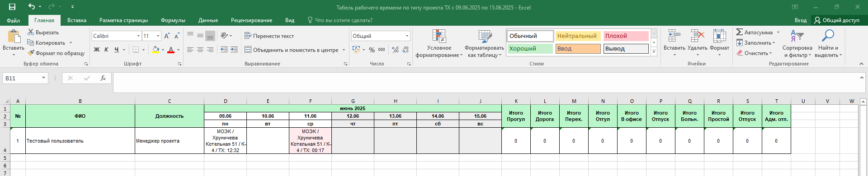Open the font size dropdown
The image size is (868, 176).
pos(158,36)
